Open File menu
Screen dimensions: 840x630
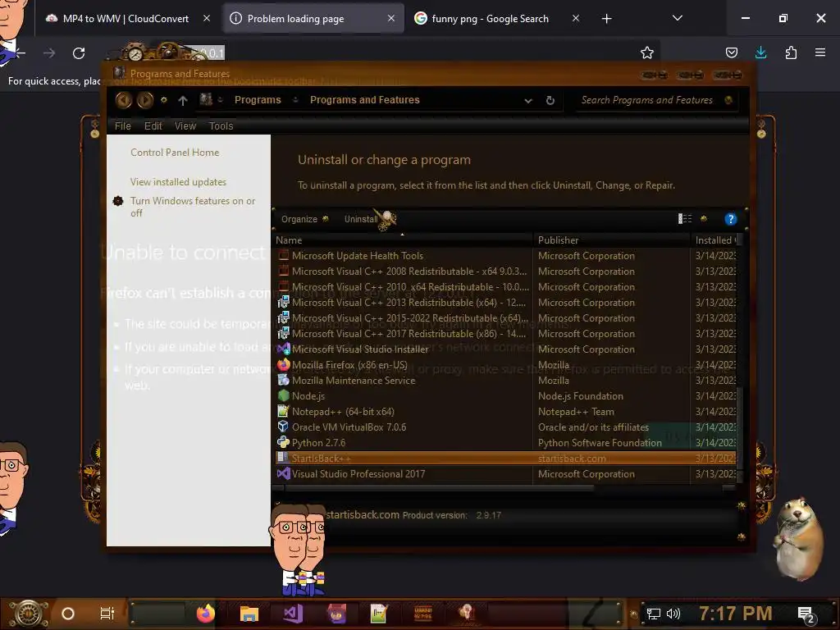[x=123, y=126]
